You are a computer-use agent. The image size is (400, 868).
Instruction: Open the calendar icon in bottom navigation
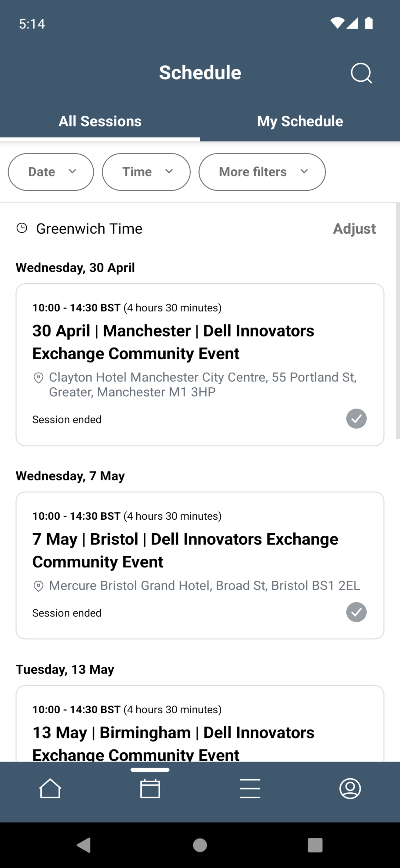150,788
